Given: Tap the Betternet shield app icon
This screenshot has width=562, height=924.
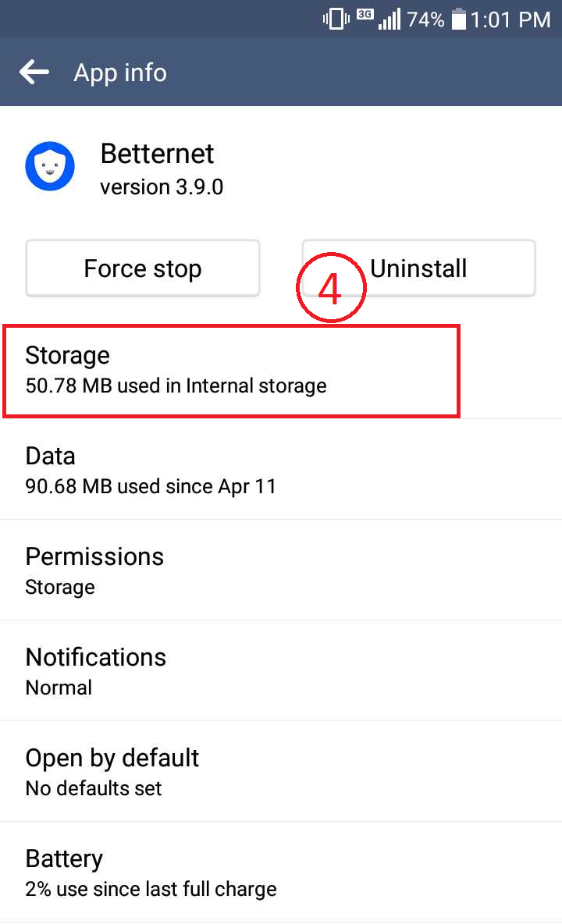Looking at the screenshot, I should [x=50, y=166].
